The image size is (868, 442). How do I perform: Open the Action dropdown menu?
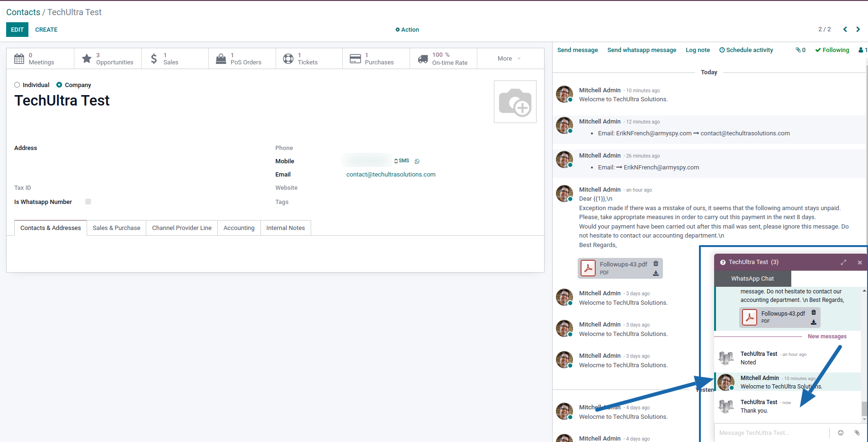point(407,29)
